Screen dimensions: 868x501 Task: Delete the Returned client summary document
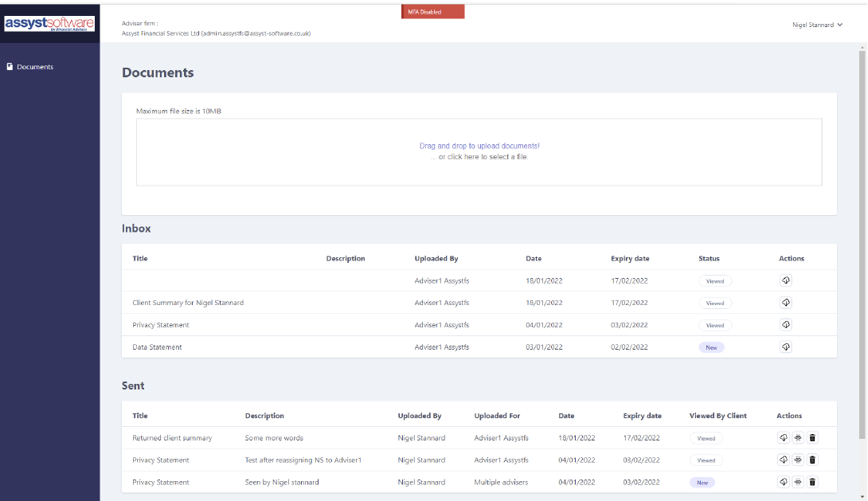click(x=812, y=437)
